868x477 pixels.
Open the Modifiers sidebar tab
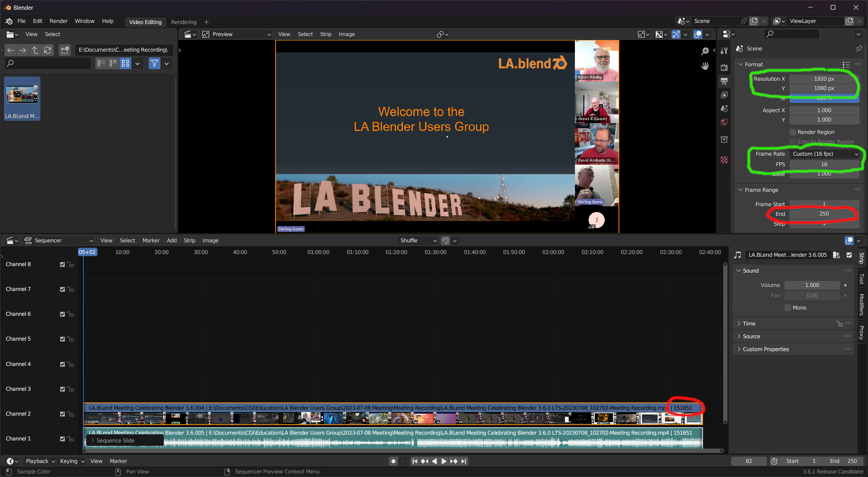(x=861, y=305)
